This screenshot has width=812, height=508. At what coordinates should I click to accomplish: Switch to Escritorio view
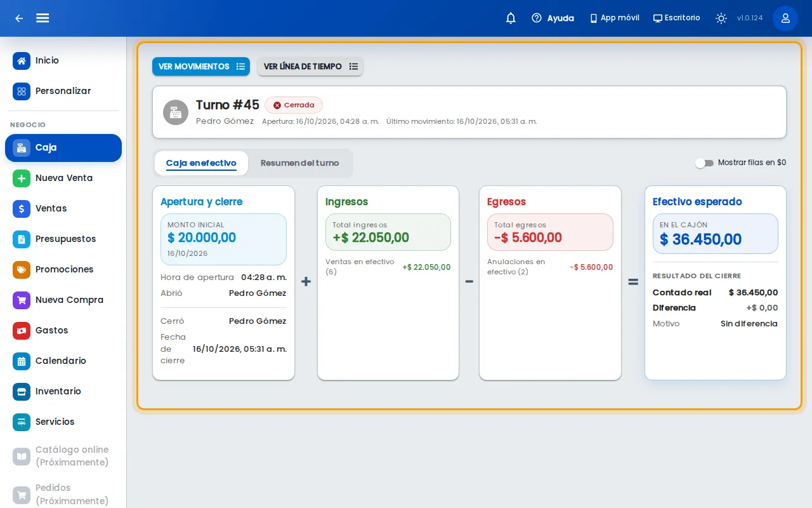pyautogui.click(x=677, y=18)
